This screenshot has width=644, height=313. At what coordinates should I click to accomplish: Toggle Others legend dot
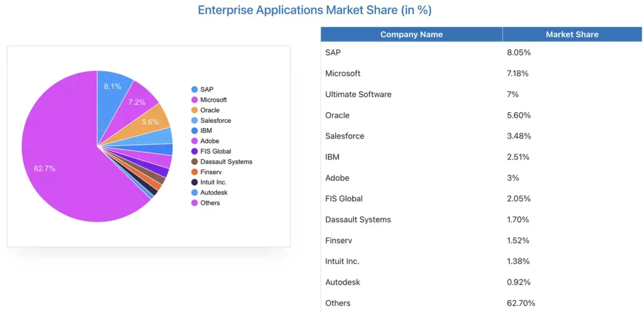pyautogui.click(x=195, y=203)
